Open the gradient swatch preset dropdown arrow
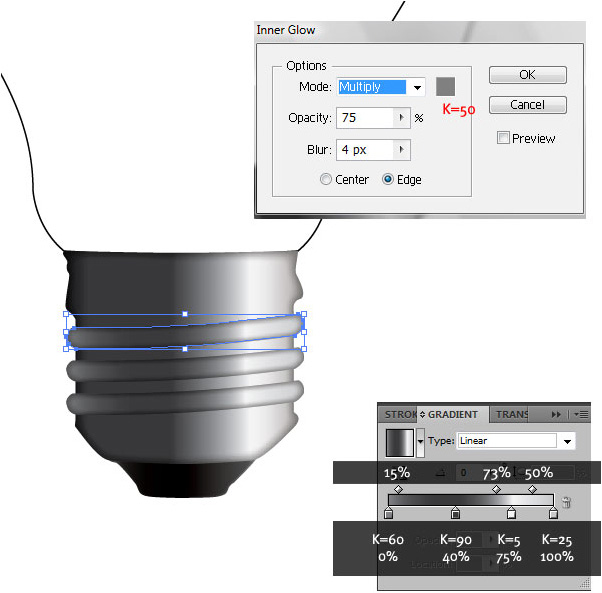Screen dimensions: 602x593 click(x=420, y=441)
